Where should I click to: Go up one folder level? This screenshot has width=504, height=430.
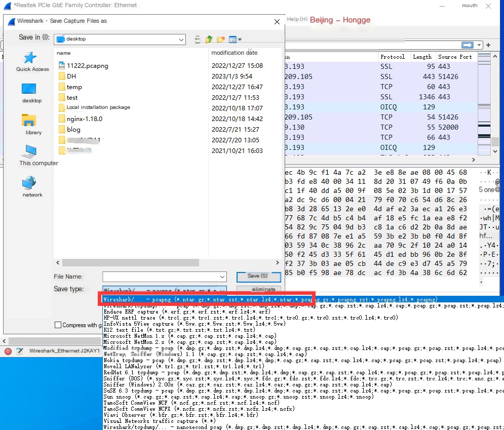coord(209,39)
